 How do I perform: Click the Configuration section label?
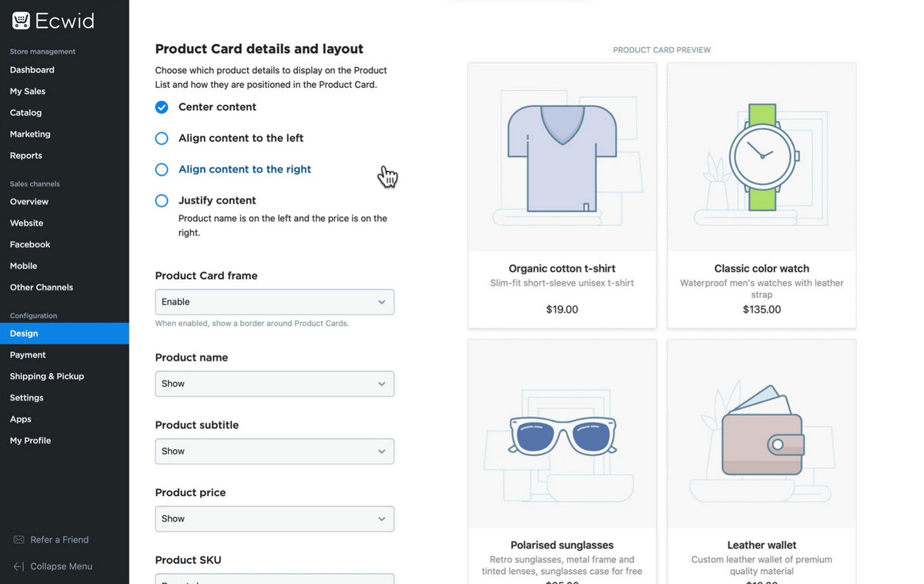(x=33, y=316)
